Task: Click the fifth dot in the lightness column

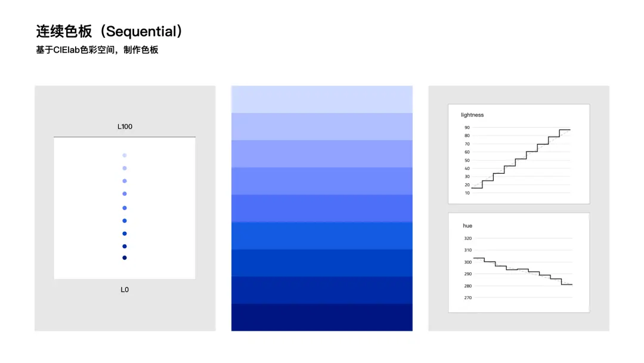Action: click(x=125, y=208)
